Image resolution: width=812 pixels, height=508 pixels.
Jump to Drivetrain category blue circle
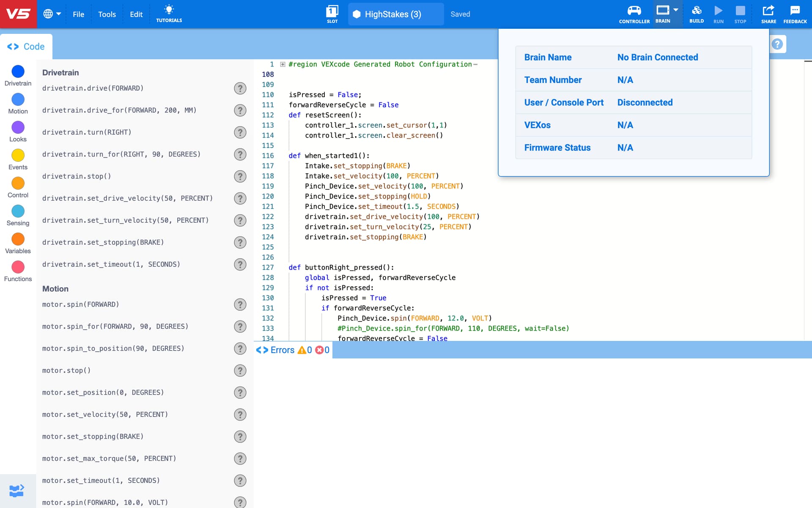[18, 72]
